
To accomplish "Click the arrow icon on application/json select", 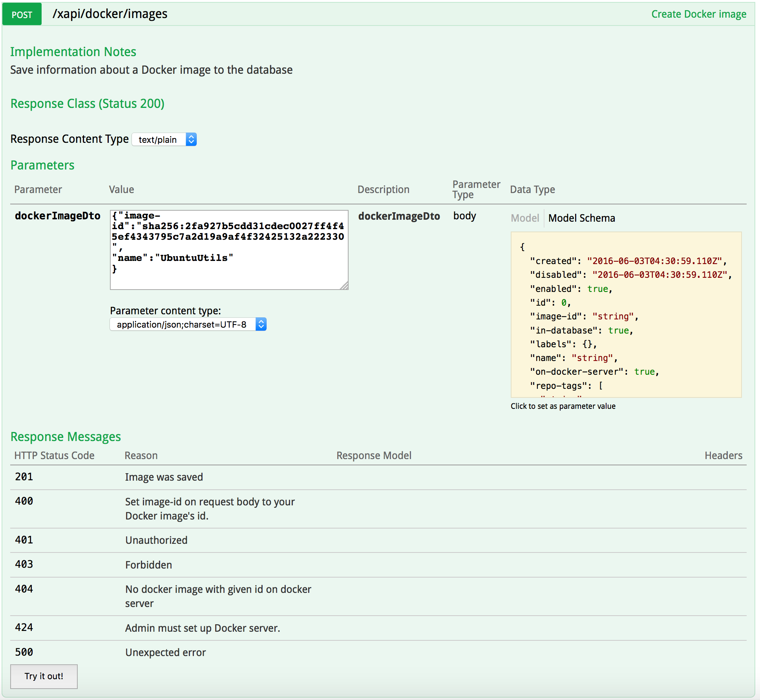I will (x=261, y=324).
